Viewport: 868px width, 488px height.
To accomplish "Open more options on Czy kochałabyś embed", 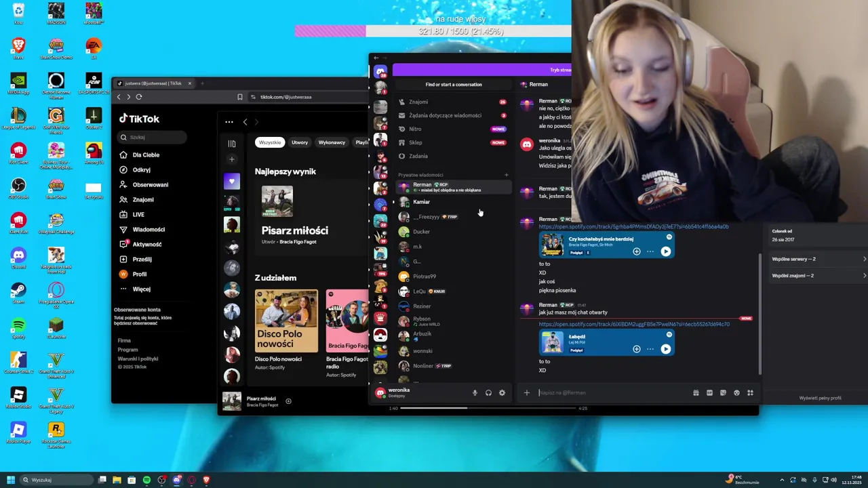I will 650,251.
